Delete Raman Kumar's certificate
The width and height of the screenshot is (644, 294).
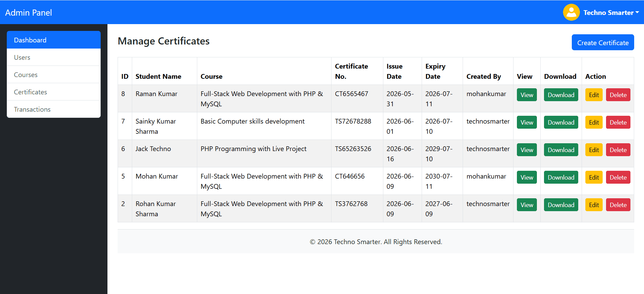pyautogui.click(x=618, y=95)
